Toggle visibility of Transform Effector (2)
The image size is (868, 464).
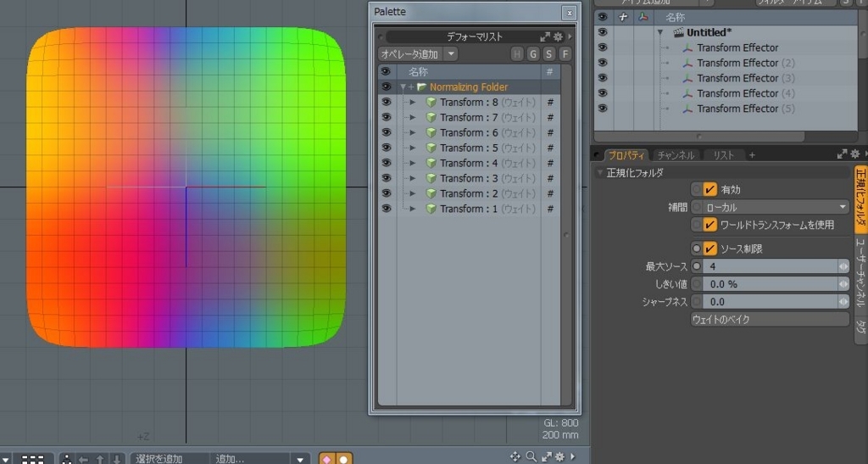point(603,63)
